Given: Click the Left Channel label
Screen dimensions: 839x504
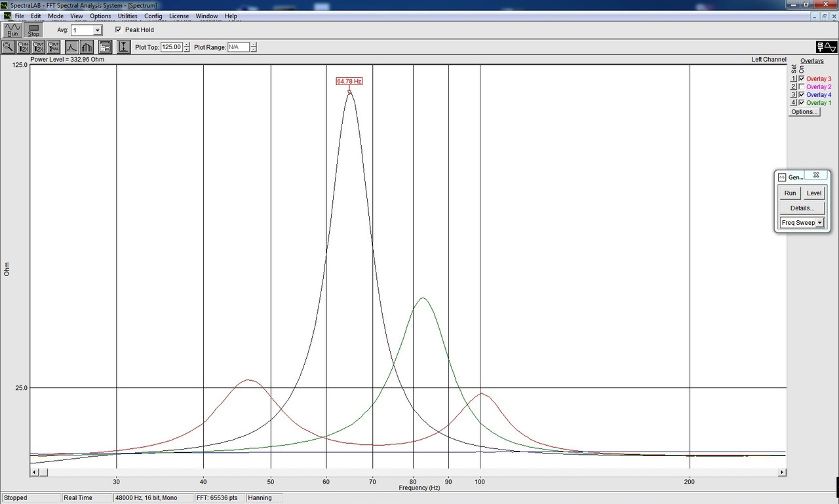Looking at the screenshot, I should click(x=769, y=60).
